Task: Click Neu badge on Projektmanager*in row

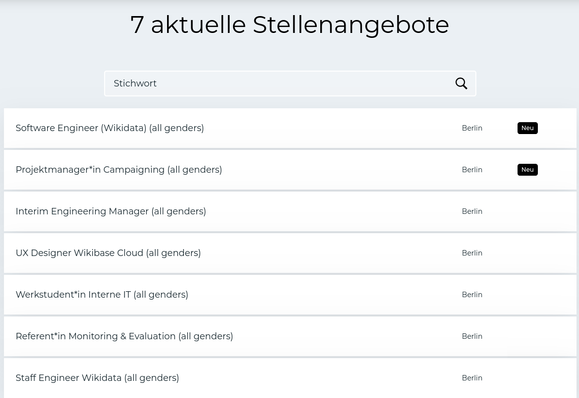Action: point(527,170)
